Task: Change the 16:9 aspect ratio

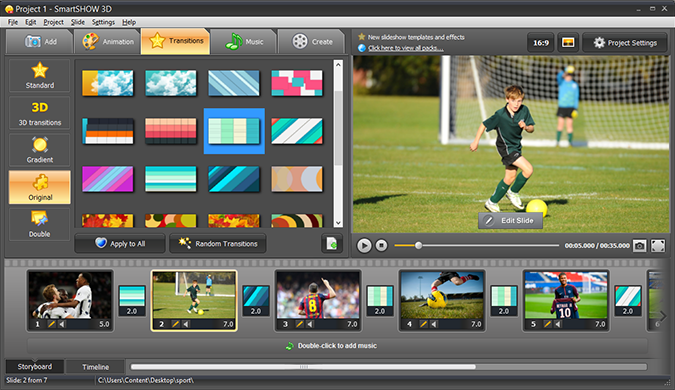Action: click(541, 43)
